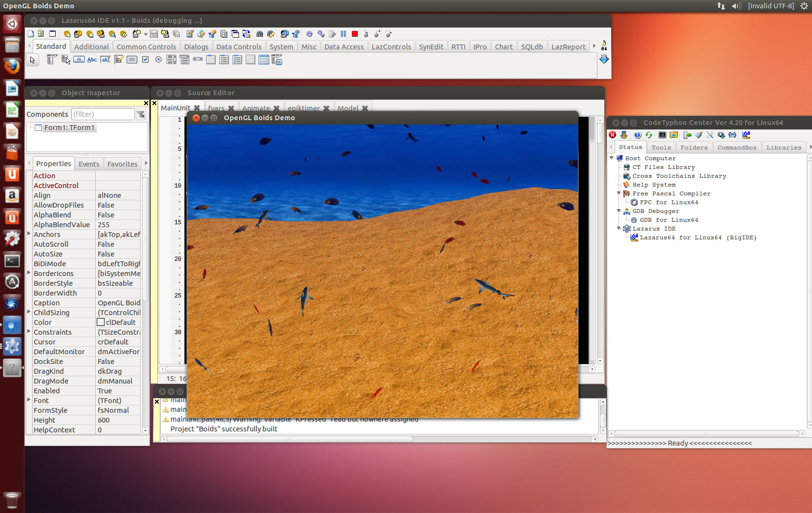Click the green refresh arrows in CodeTyphon Center
This screenshot has height=513, width=812.
(649, 135)
